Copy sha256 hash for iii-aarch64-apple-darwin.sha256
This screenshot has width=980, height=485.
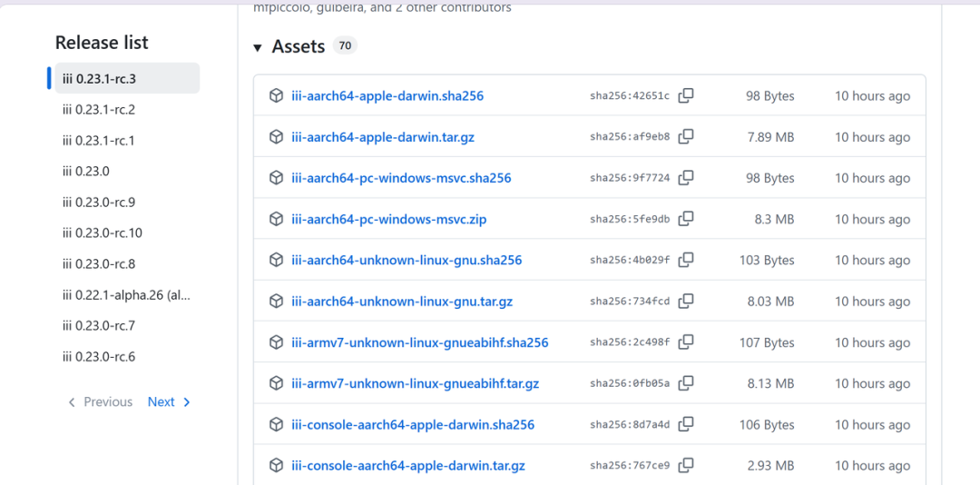pos(686,95)
